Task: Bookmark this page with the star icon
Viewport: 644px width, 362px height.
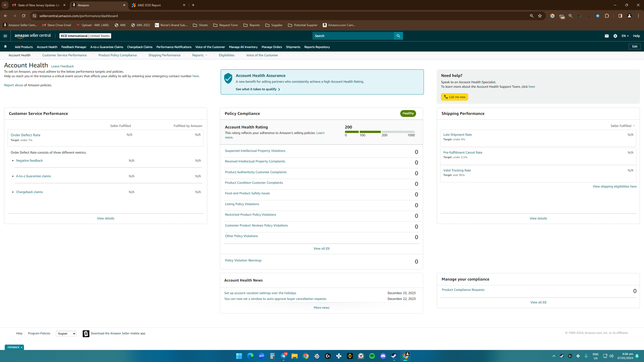Action: [x=540, y=16]
